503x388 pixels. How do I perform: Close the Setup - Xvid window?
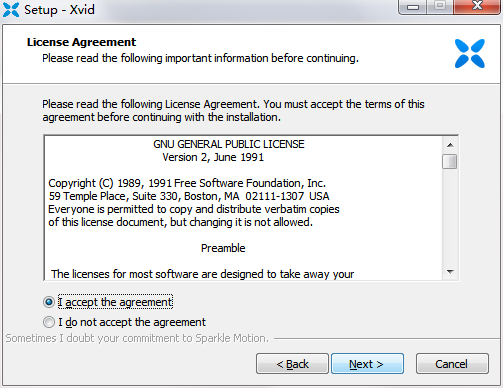click(477, 6)
